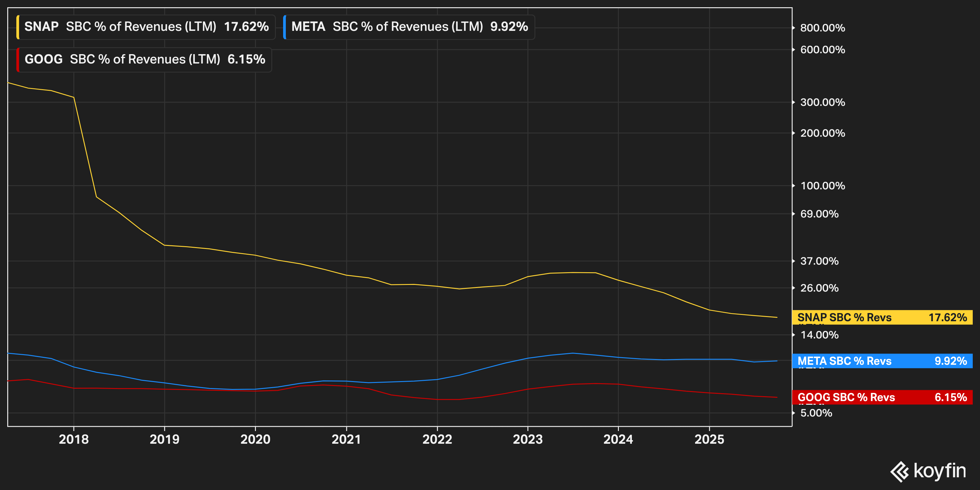This screenshot has width=980, height=490.
Task: Click the 2025 x-axis label
Action: point(709,439)
